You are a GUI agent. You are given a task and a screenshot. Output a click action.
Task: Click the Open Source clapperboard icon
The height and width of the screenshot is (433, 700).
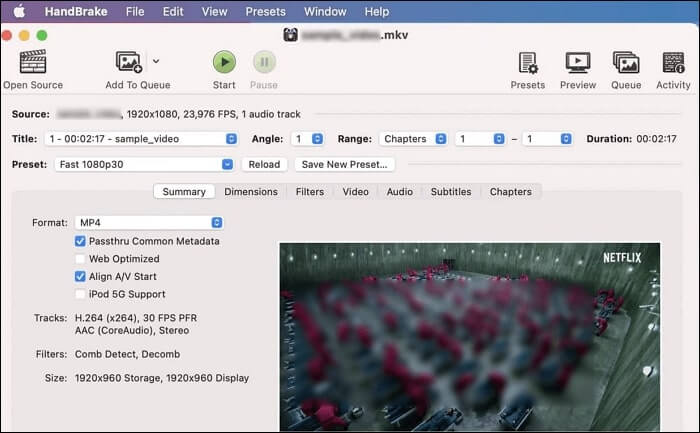coord(33,62)
